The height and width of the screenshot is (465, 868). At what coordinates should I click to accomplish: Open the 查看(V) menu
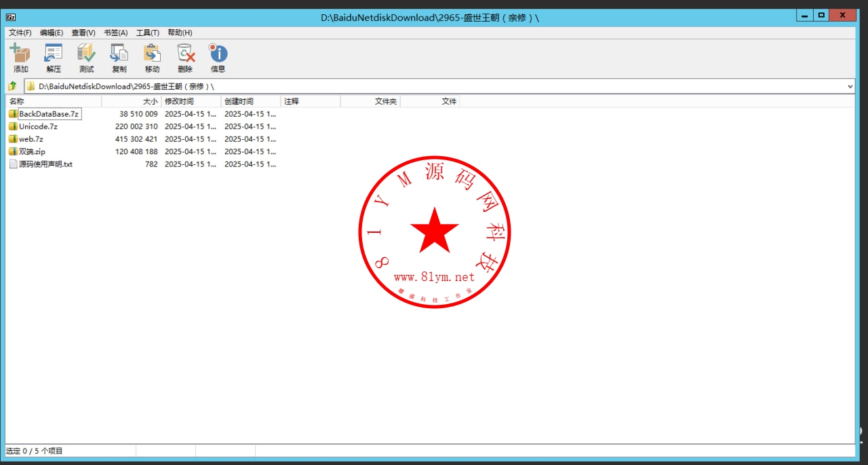83,33
